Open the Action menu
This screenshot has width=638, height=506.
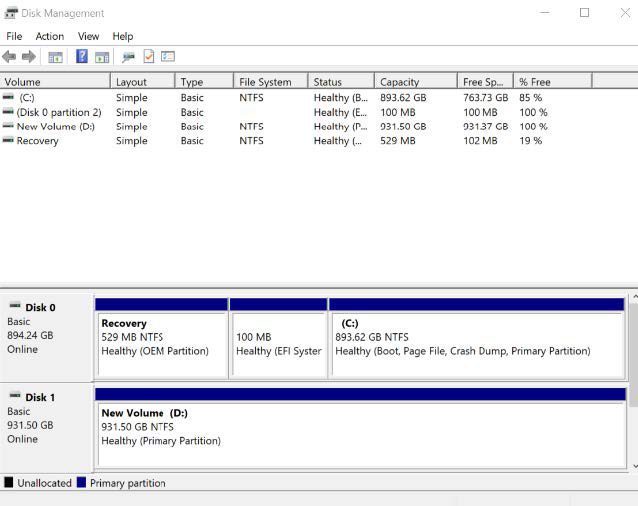(x=50, y=36)
